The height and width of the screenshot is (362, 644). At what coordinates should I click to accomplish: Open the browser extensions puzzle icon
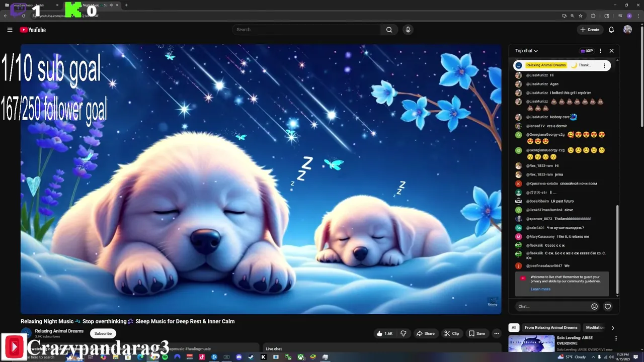pos(593,16)
